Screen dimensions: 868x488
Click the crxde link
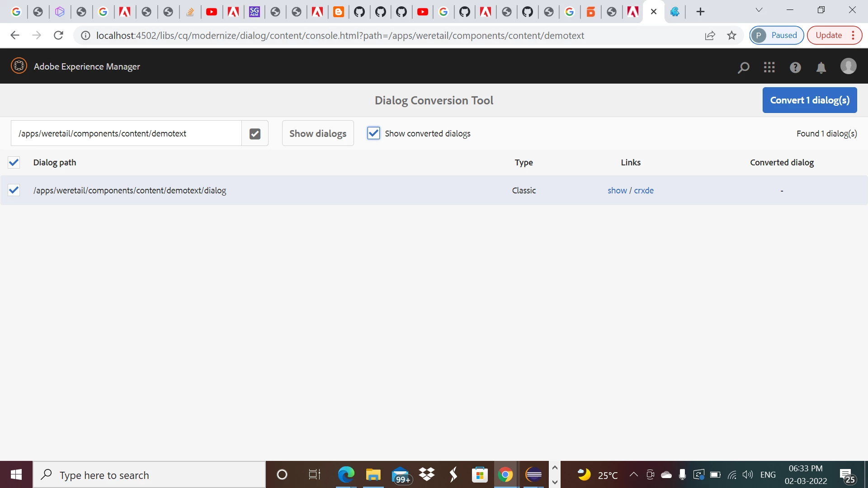644,191
